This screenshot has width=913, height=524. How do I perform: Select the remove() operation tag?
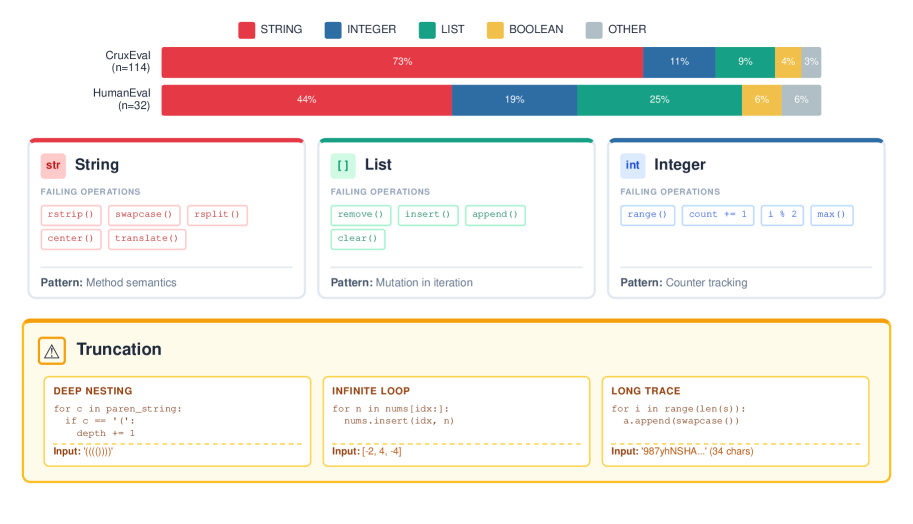click(360, 215)
